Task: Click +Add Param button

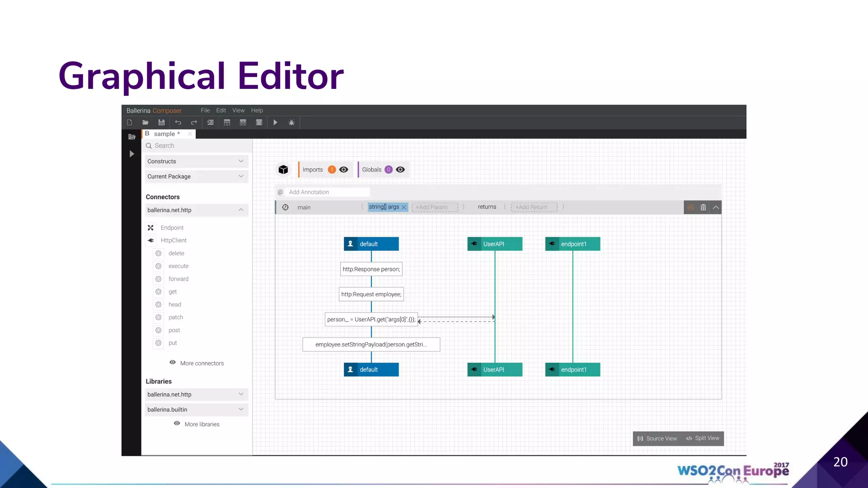Action: [434, 207]
